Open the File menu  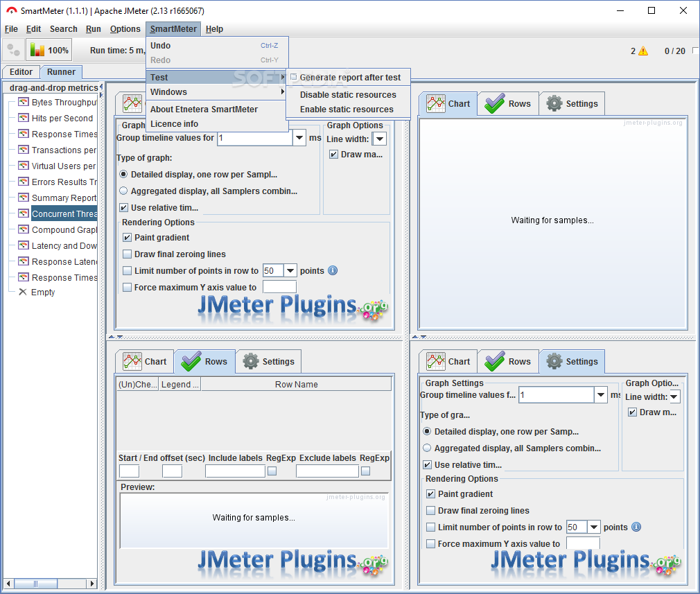click(x=11, y=29)
